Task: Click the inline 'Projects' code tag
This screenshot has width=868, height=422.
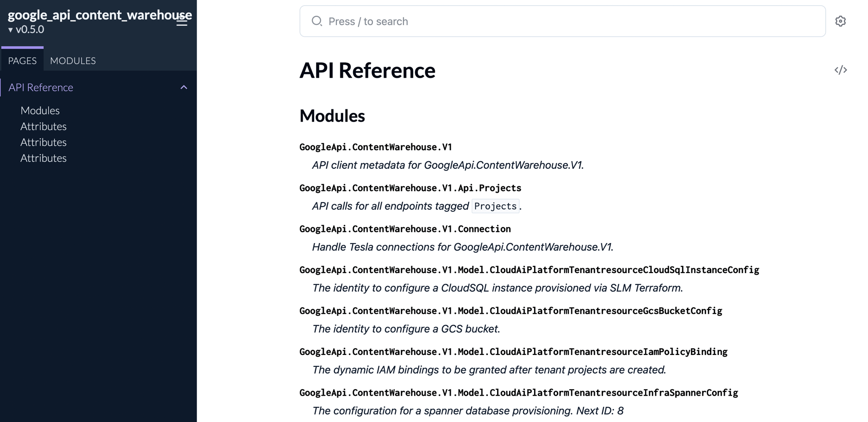Action: point(495,206)
